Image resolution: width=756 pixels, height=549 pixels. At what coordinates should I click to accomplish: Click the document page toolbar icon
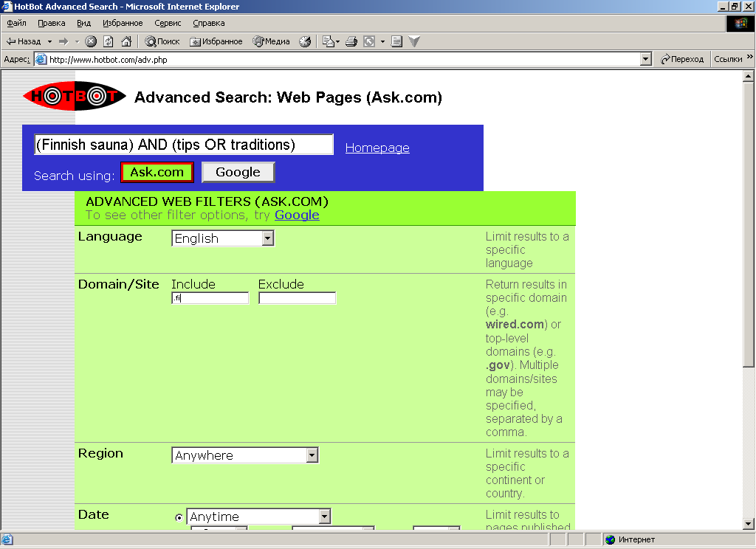[x=396, y=41]
